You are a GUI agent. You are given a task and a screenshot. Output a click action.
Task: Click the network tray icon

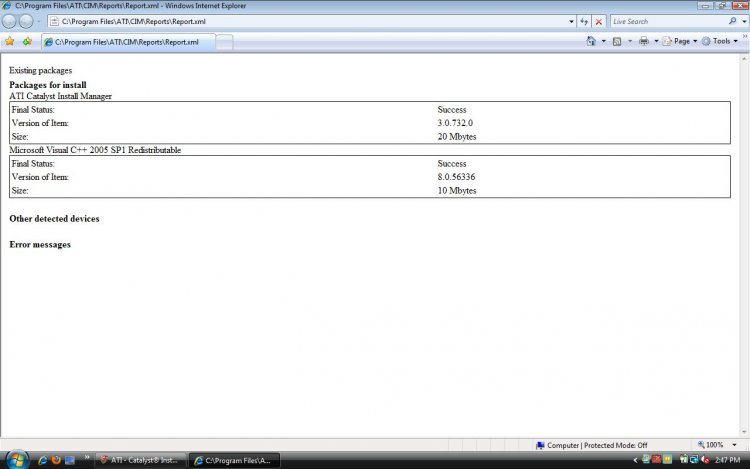click(694, 460)
